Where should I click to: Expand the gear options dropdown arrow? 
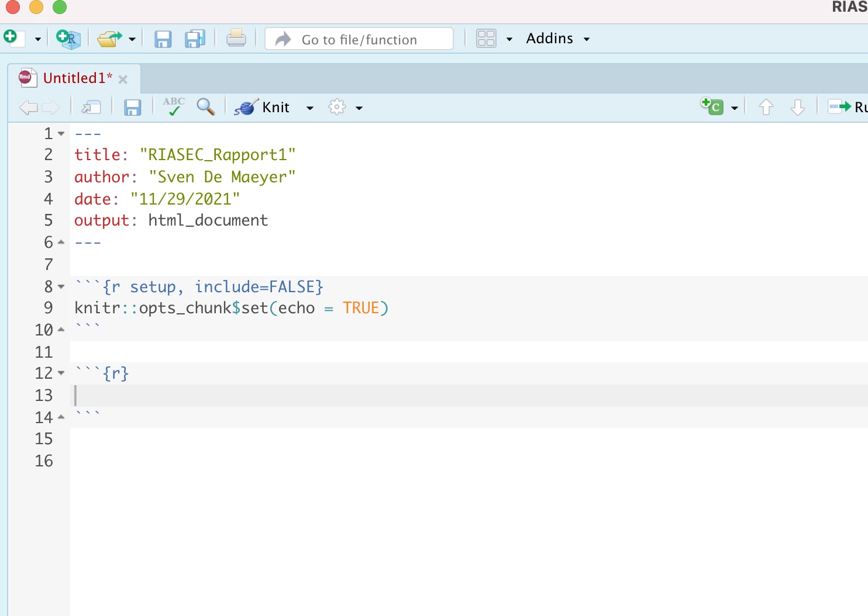pos(359,108)
